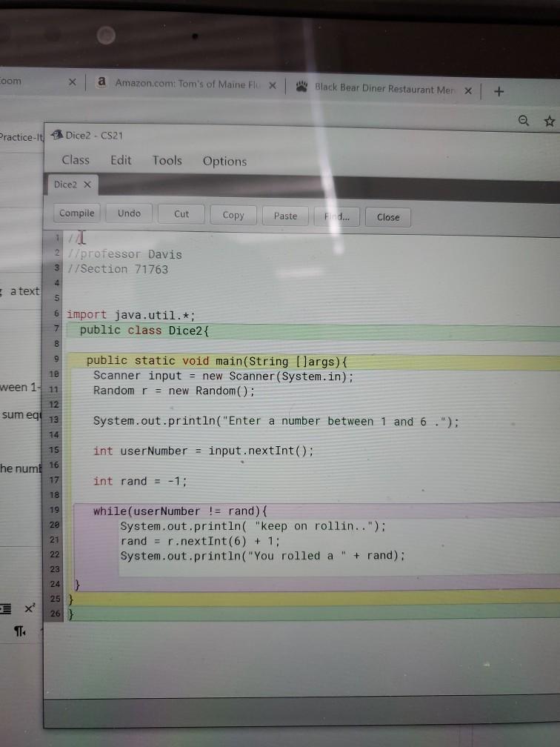Click the Close button in editor toolbar
The image size is (560, 747).
pos(388,217)
